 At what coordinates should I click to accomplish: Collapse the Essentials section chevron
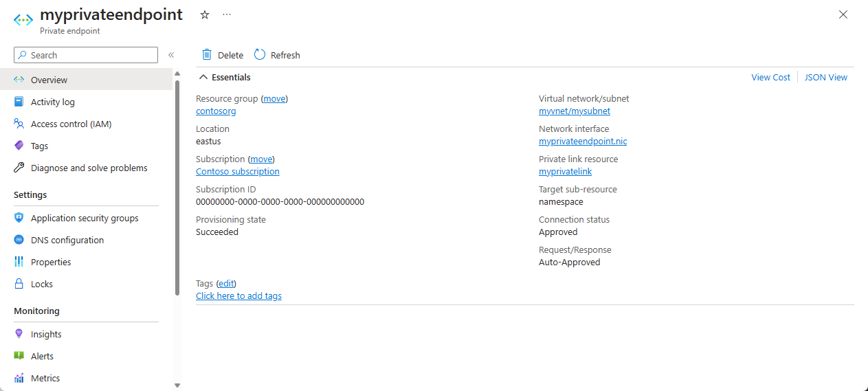[x=203, y=78]
